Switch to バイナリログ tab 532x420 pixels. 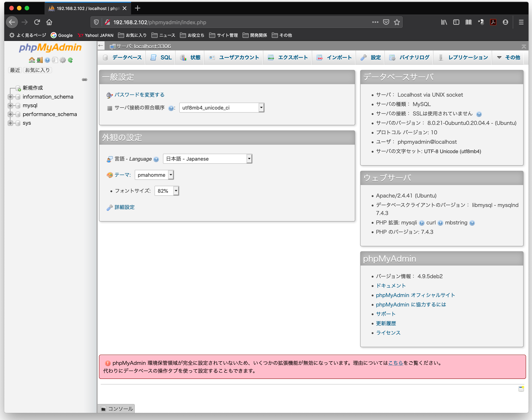[x=409, y=57]
